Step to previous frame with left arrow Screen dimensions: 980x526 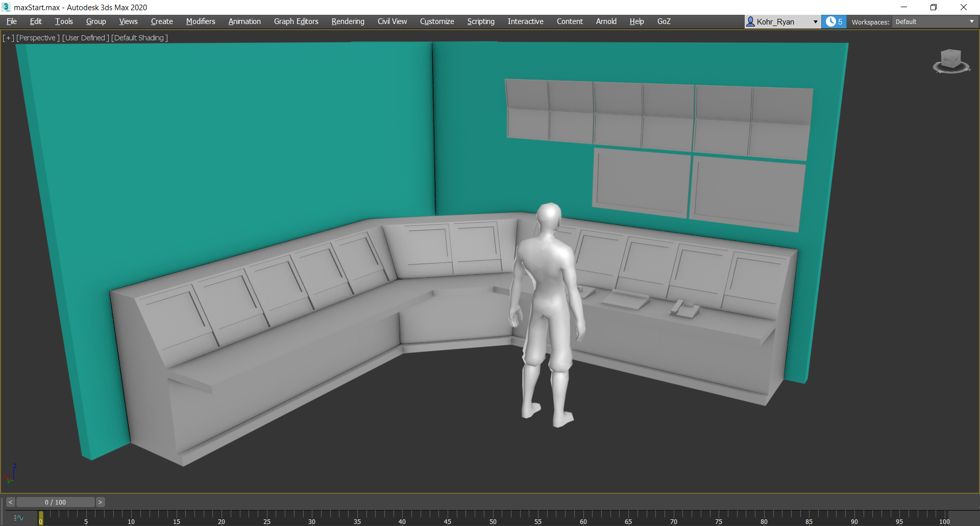click(10, 503)
